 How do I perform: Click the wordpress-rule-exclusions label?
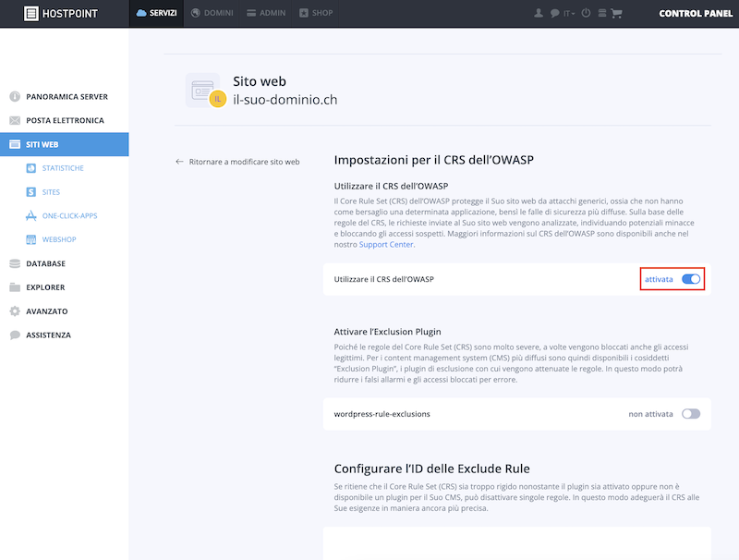(x=382, y=414)
